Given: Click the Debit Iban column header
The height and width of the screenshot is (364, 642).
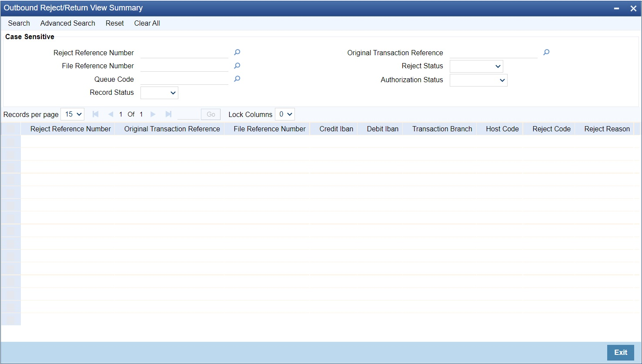Looking at the screenshot, I should 383,129.
